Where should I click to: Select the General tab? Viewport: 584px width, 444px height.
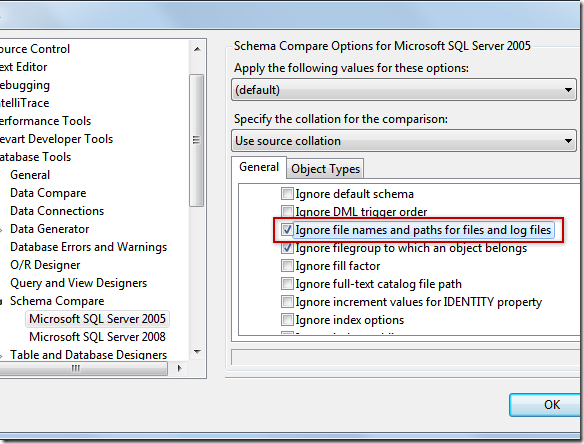click(259, 167)
